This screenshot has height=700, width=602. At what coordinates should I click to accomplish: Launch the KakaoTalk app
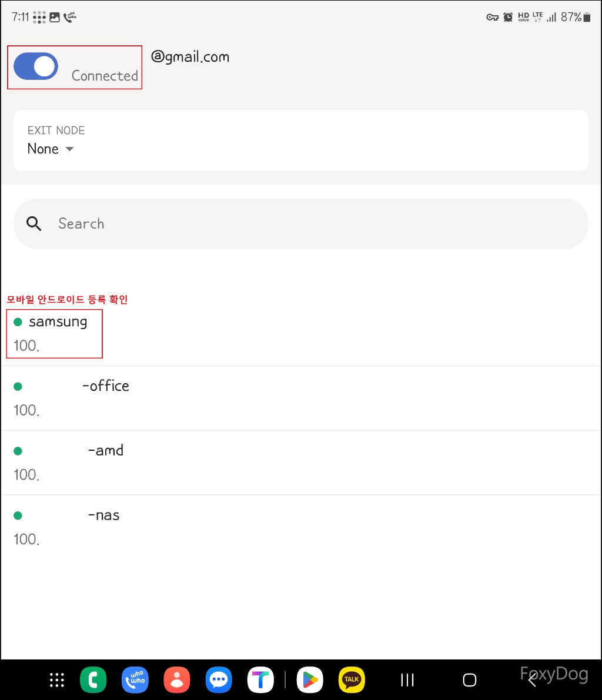click(x=352, y=680)
